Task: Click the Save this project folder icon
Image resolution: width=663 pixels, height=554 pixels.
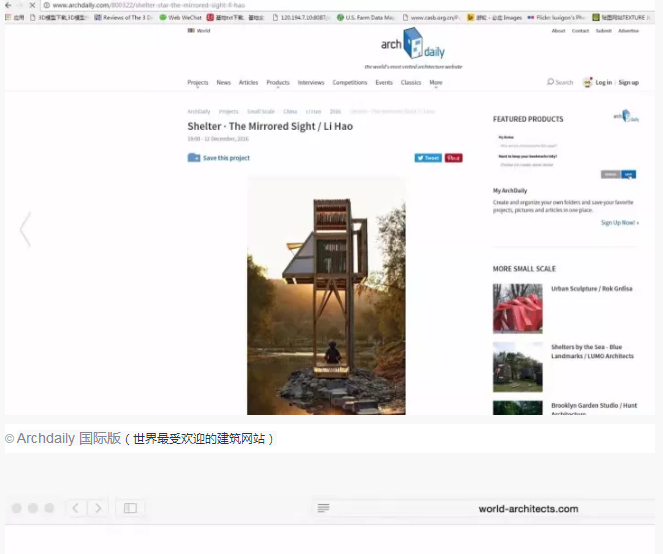Action: [193, 158]
